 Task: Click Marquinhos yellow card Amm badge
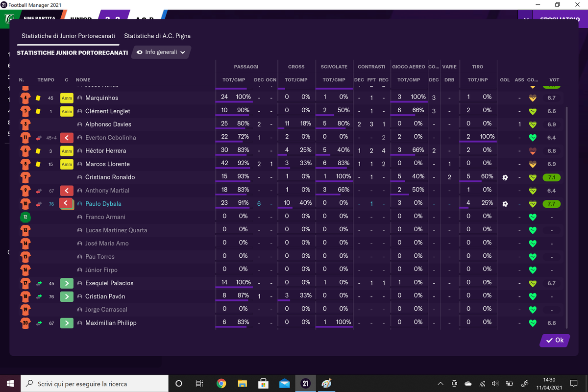pos(67,98)
